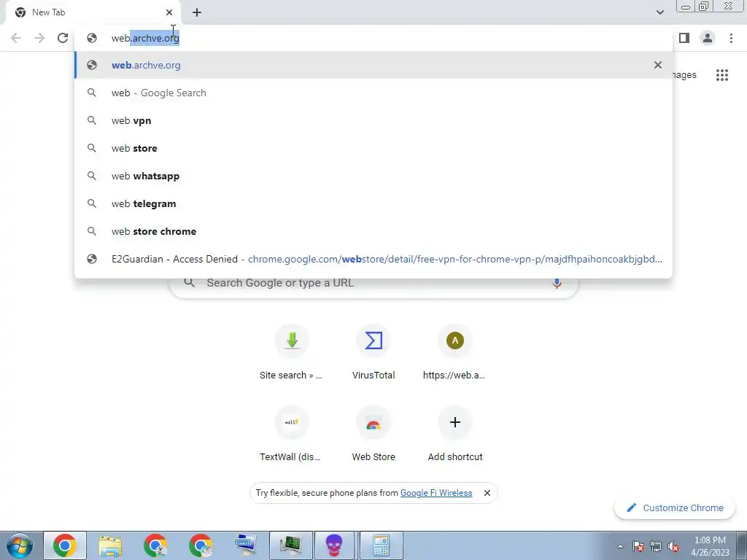The width and height of the screenshot is (747, 560).
Task: Reload the current page
Action: click(x=63, y=38)
